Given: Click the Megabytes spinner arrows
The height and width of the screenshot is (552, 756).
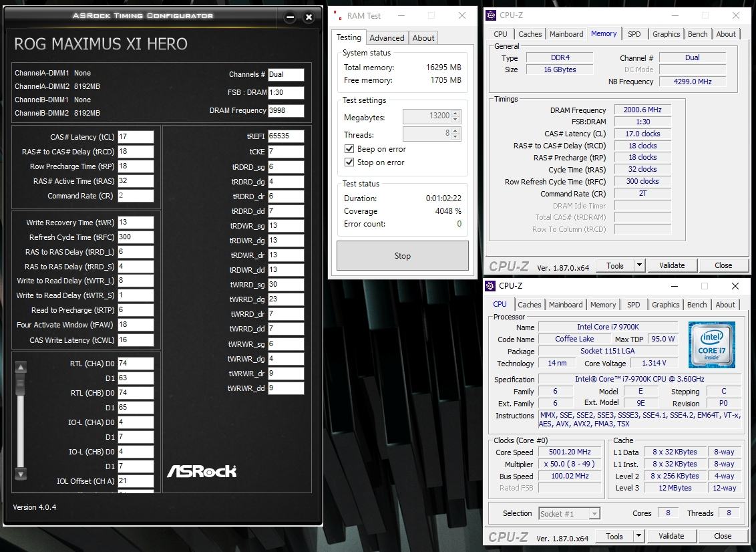Looking at the screenshot, I should point(455,116).
